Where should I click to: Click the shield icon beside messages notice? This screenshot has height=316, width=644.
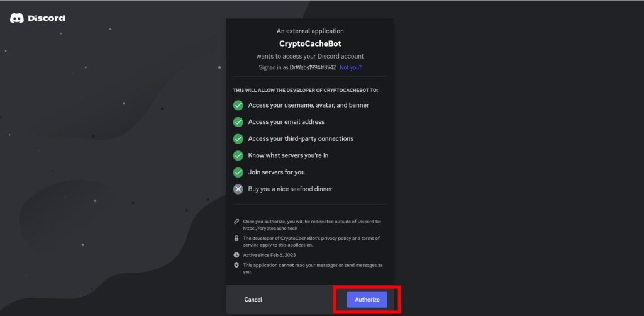coord(236,265)
